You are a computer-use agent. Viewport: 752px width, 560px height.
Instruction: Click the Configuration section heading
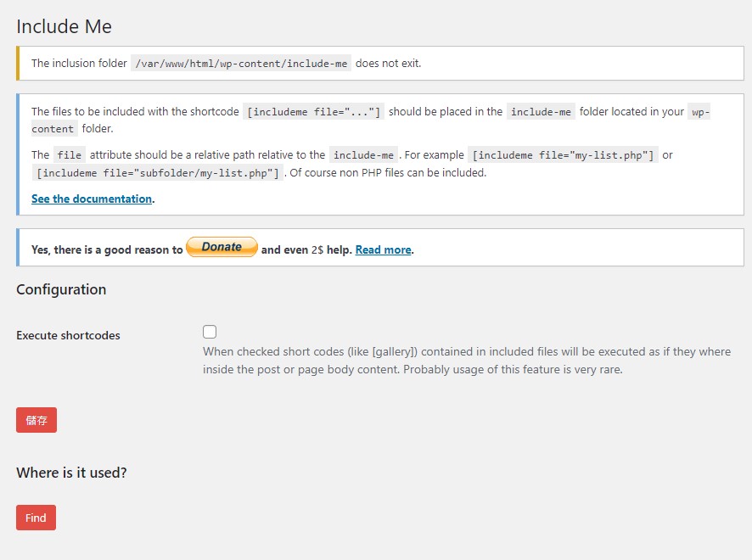(61, 289)
